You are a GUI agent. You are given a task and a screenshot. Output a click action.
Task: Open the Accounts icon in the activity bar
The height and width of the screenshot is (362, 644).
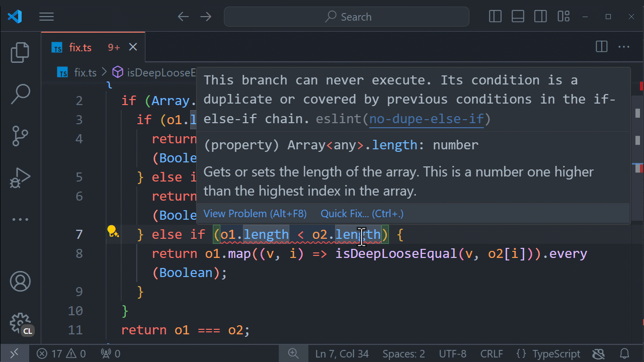(20, 282)
